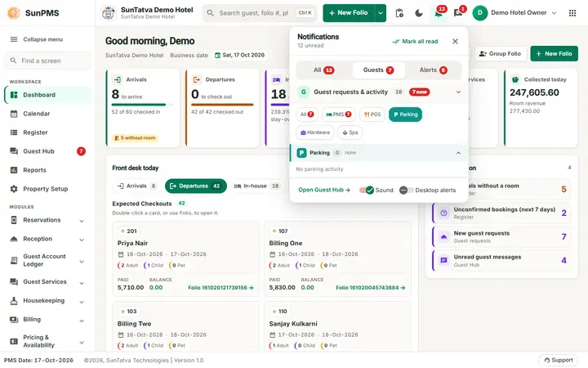Open Folio 161020121739156 link
Viewport: 588px width, 368px height.
coord(220,288)
